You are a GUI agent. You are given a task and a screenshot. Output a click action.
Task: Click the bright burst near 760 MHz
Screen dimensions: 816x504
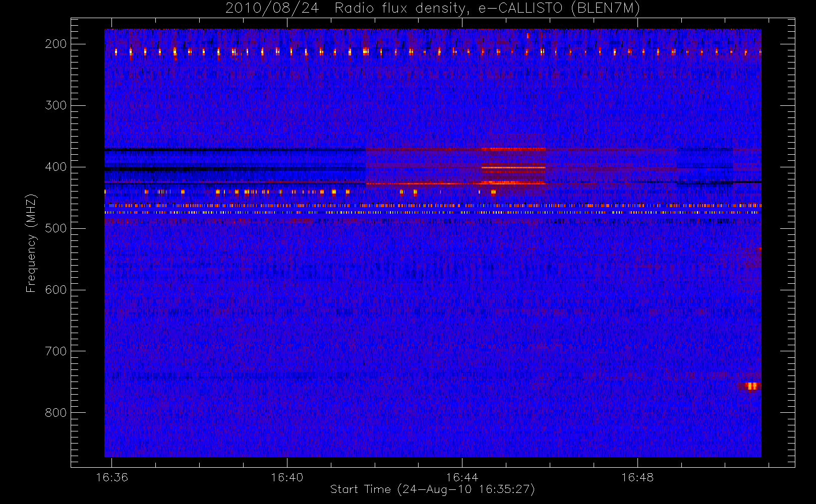(x=752, y=387)
